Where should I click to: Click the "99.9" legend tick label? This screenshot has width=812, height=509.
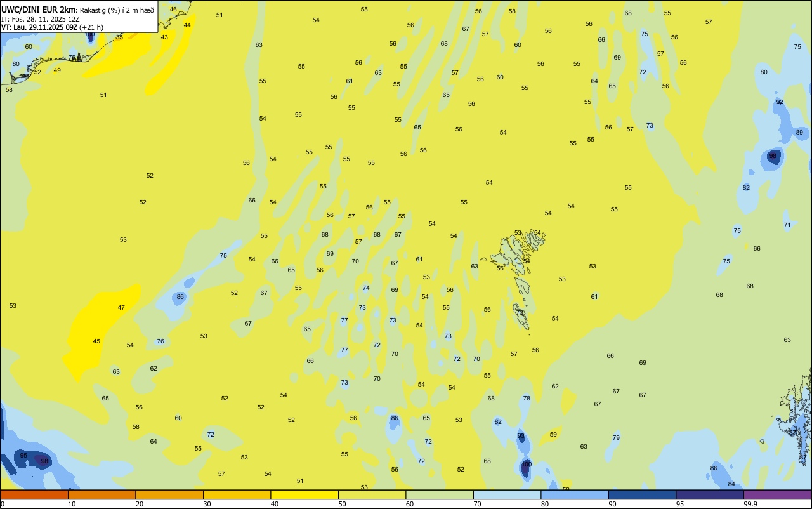coord(750,504)
